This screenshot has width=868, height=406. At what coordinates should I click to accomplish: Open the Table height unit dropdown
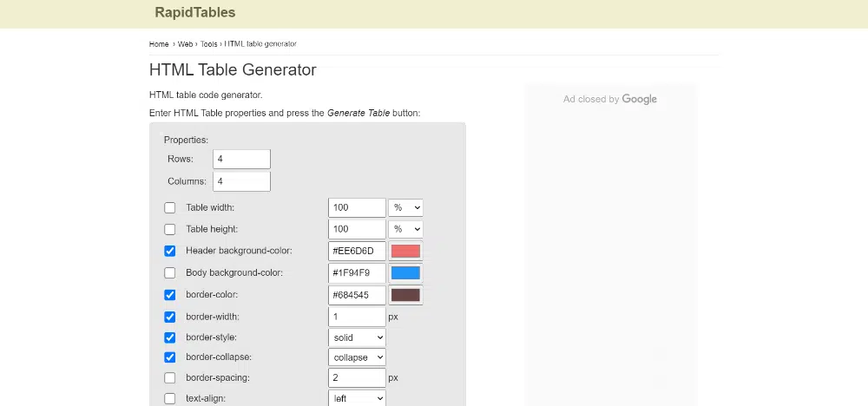pos(405,229)
